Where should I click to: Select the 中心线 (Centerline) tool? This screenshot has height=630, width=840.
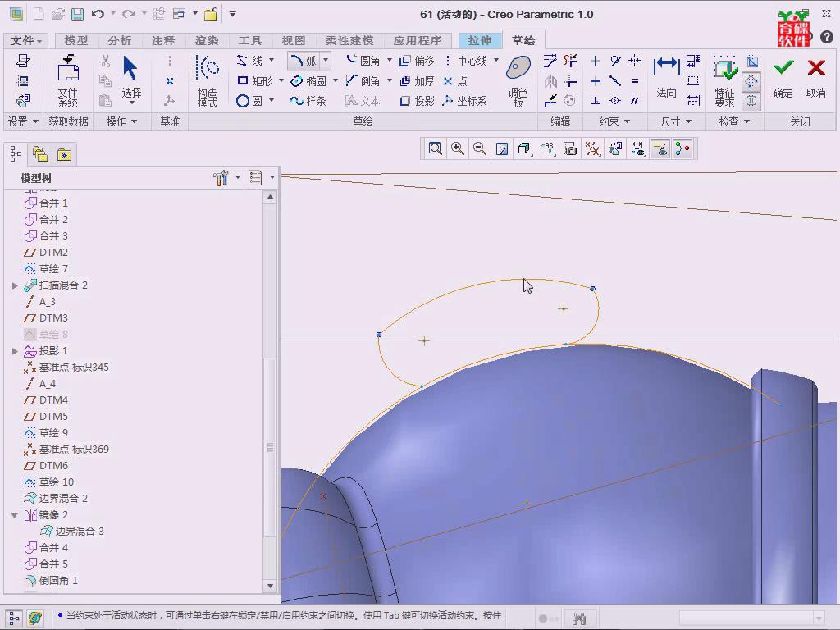(466, 61)
